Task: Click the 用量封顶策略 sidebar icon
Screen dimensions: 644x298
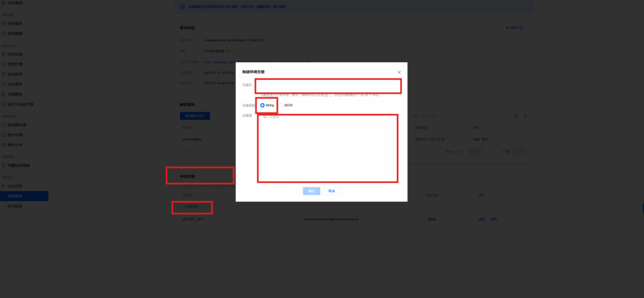Action: coord(3,165)
